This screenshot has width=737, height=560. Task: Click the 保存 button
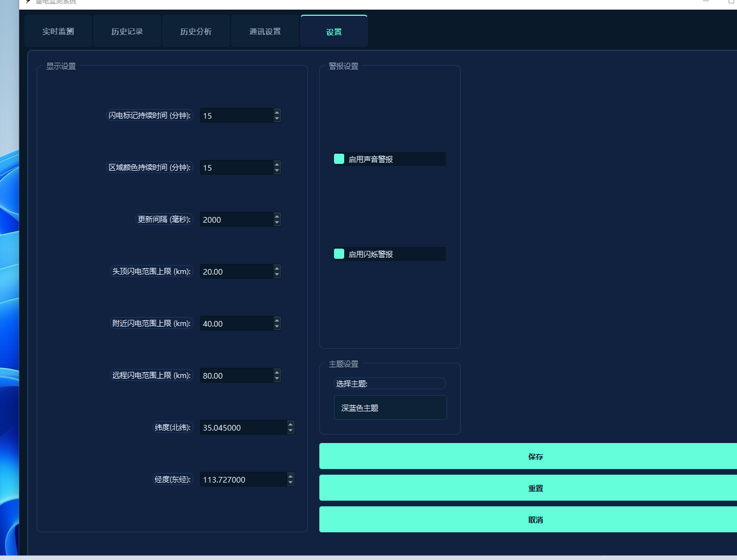(x=528, y=456)
